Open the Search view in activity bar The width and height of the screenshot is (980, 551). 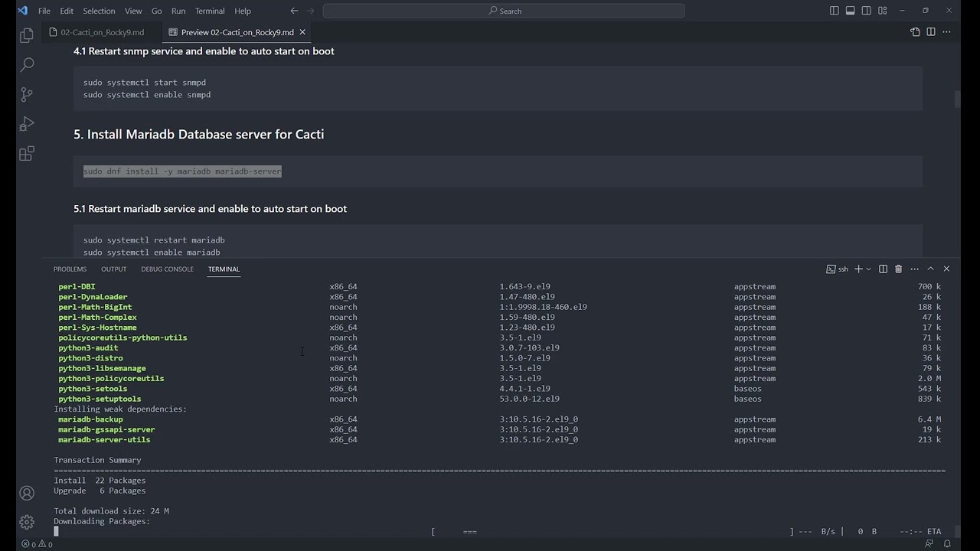(x=27, y=65)
